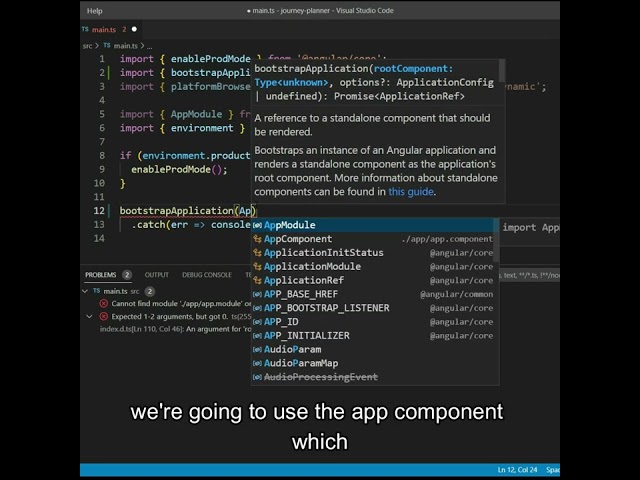Click class icon beside ApplicationModule
This screenshot has height=480, width=640.
[x=257, y=267]
